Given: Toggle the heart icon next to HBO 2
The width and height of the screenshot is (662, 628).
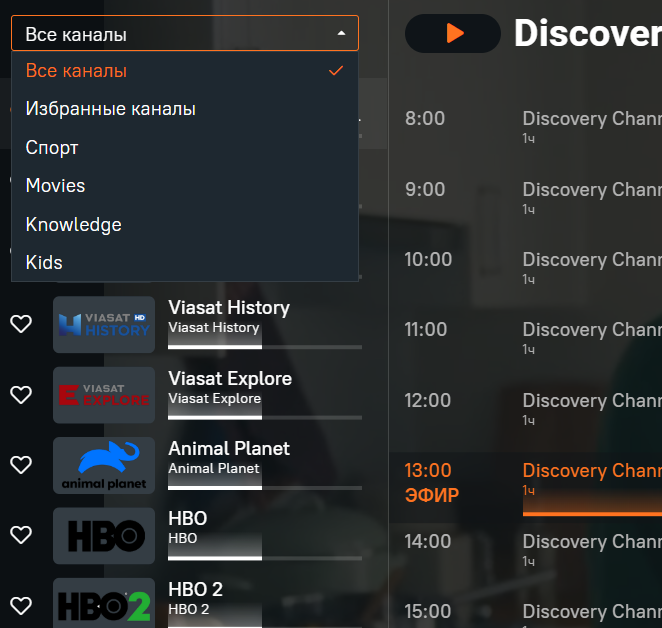Looking at the screenshot, I should 21,606.
